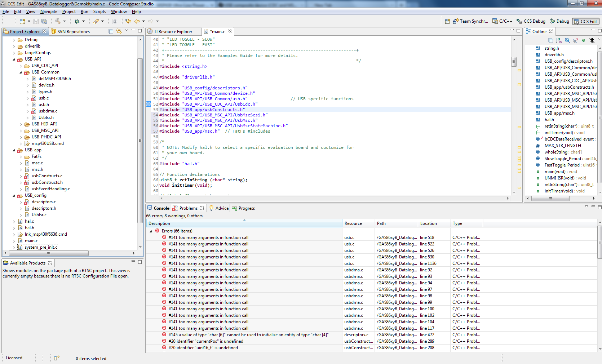The height and width of the screenshot is (364, 602).
Task: Select main.c in the project tree
Action: (31, 241)
